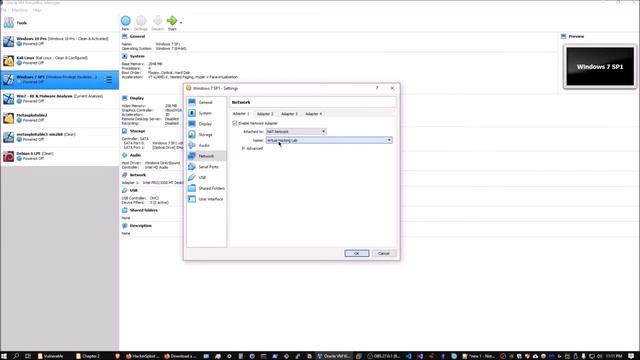Open the Vulnerable folder taskbar item
The image size is (640, 360).
(51, 356)
